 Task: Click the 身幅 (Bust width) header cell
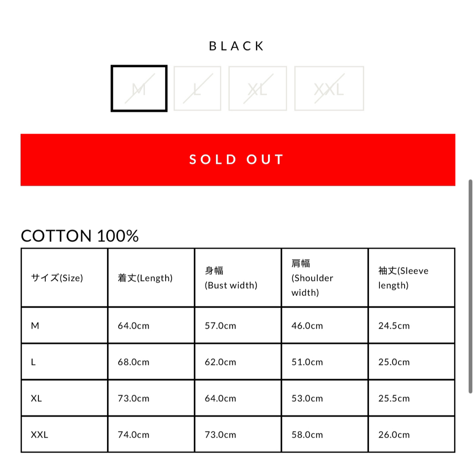pos(238,278)
